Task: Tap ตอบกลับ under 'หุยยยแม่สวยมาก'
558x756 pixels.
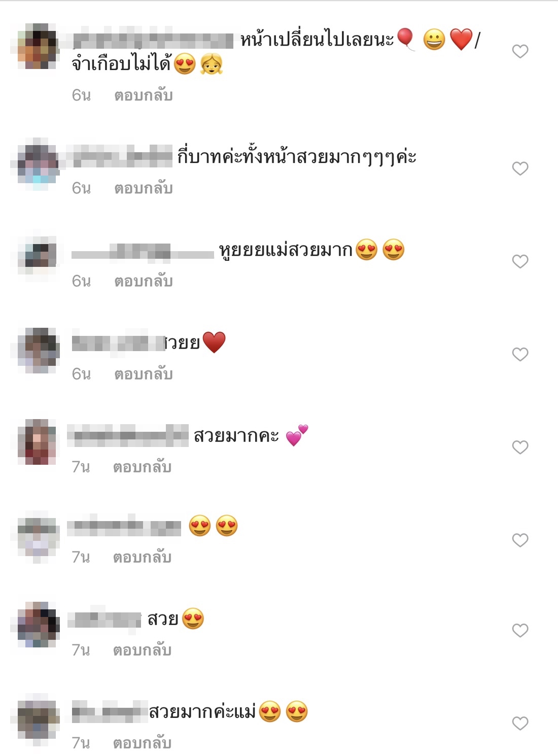Action: (144, 281)
